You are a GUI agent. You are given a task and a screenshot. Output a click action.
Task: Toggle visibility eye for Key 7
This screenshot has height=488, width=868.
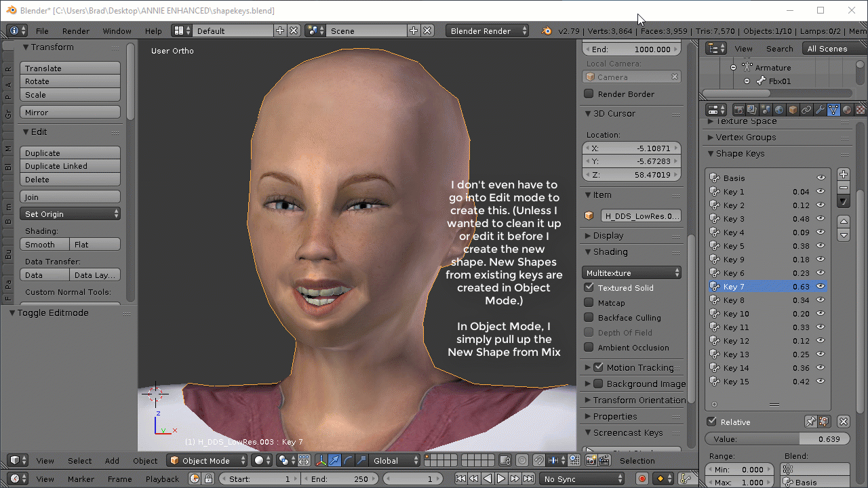821,287
